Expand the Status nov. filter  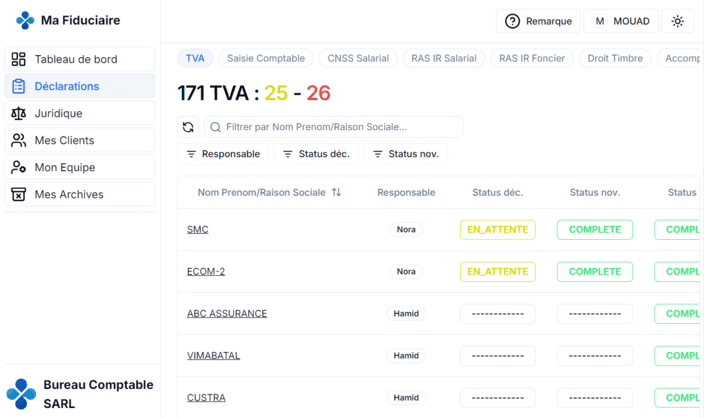coord(405,154)
